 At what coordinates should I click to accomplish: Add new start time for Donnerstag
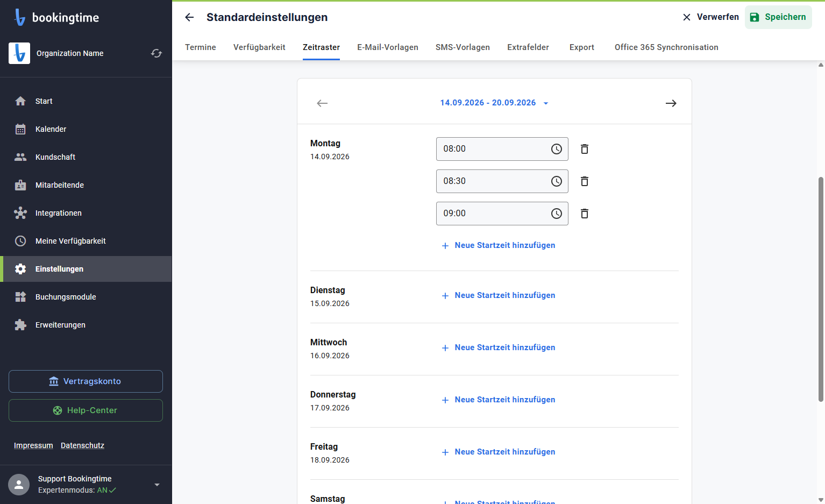point(498,400)
